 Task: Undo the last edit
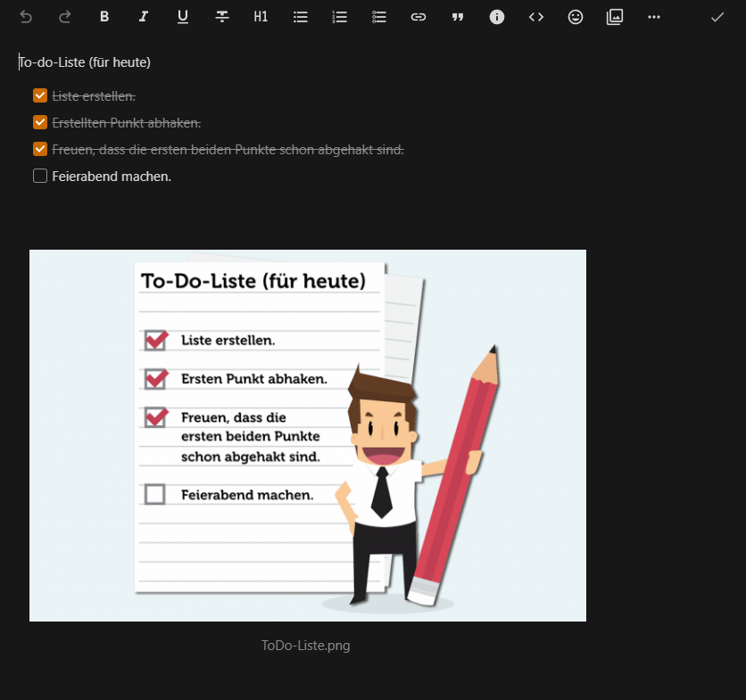pyautogui.click(x=26, y=17)
